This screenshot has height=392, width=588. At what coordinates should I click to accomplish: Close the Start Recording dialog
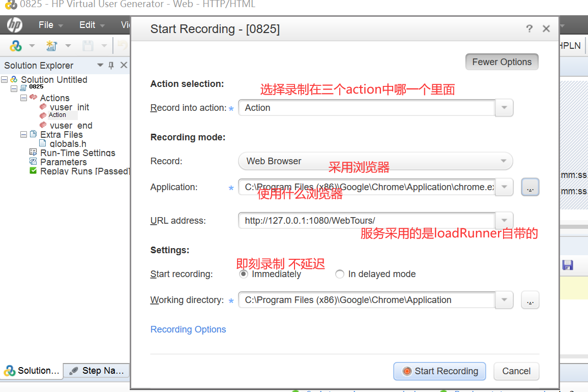point(546,28)
